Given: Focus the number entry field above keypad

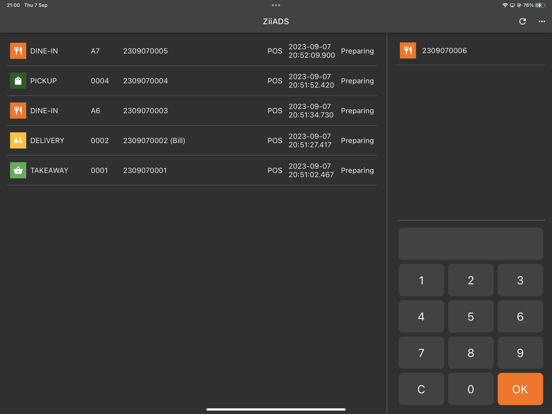Looking at the screenshot, I should (471, 244).
